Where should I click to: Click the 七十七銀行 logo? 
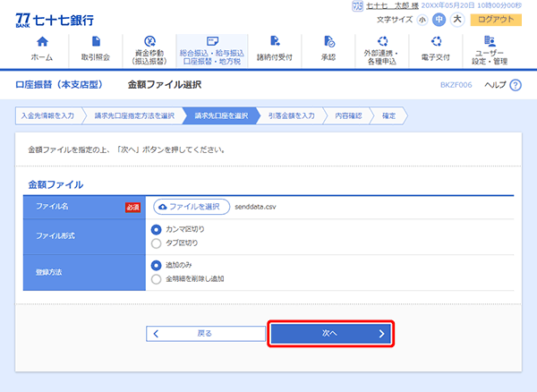55,21
